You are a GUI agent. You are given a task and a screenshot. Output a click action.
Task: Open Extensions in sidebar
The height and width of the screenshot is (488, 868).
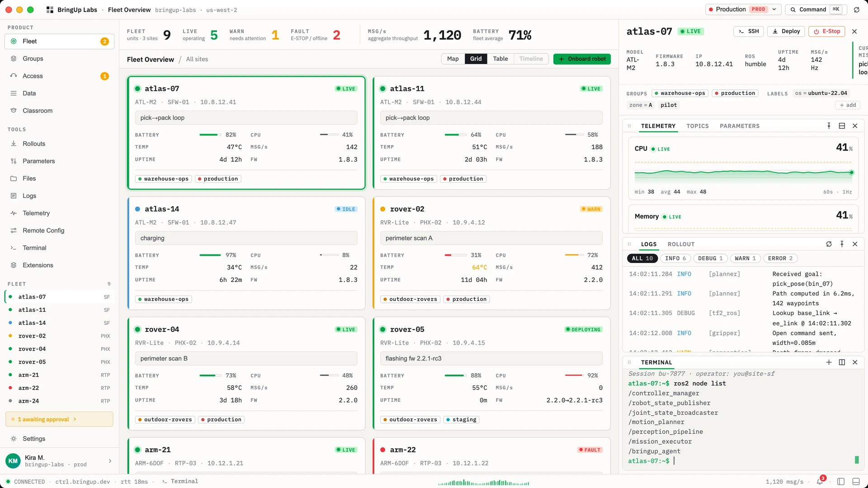tap(59, 265)
